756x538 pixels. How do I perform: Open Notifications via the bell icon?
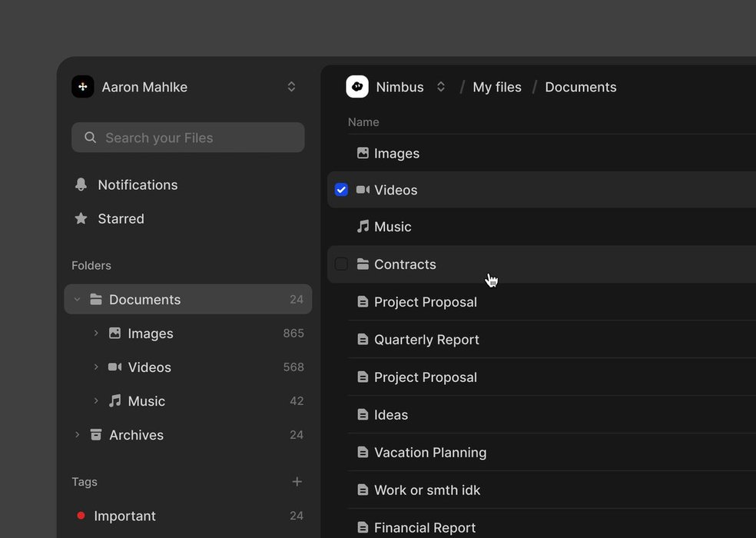81,184
